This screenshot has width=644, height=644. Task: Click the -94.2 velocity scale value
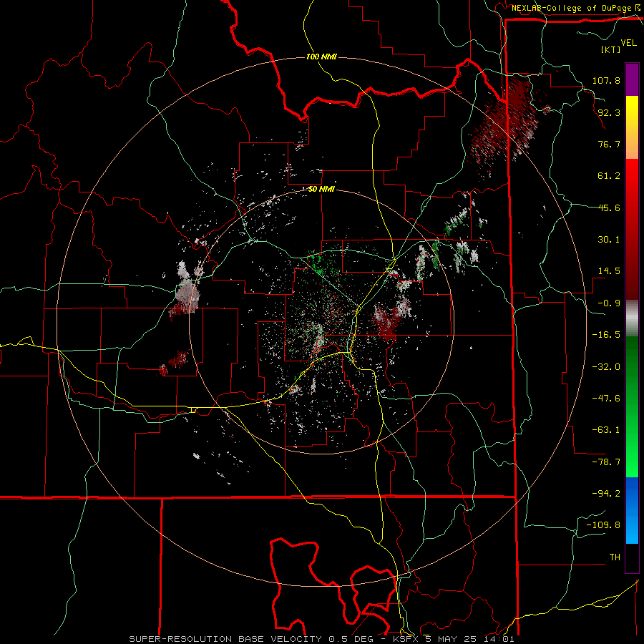(x=606, y=493)
